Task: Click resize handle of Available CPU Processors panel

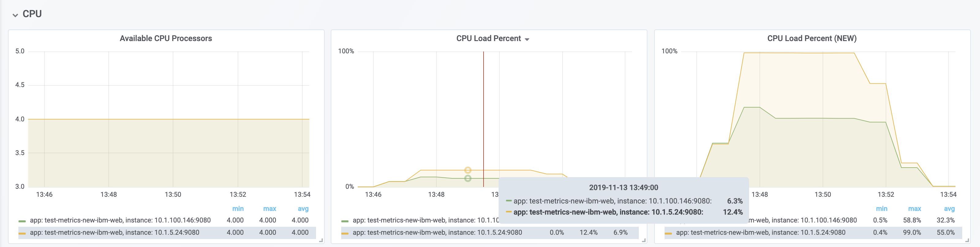Action: click(321, 240)
